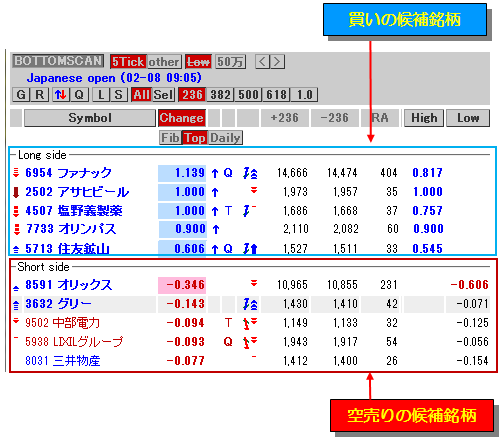Click red triangle signal in オリックス row
Viewport: 501px width, 441px height.
point(254,283)
